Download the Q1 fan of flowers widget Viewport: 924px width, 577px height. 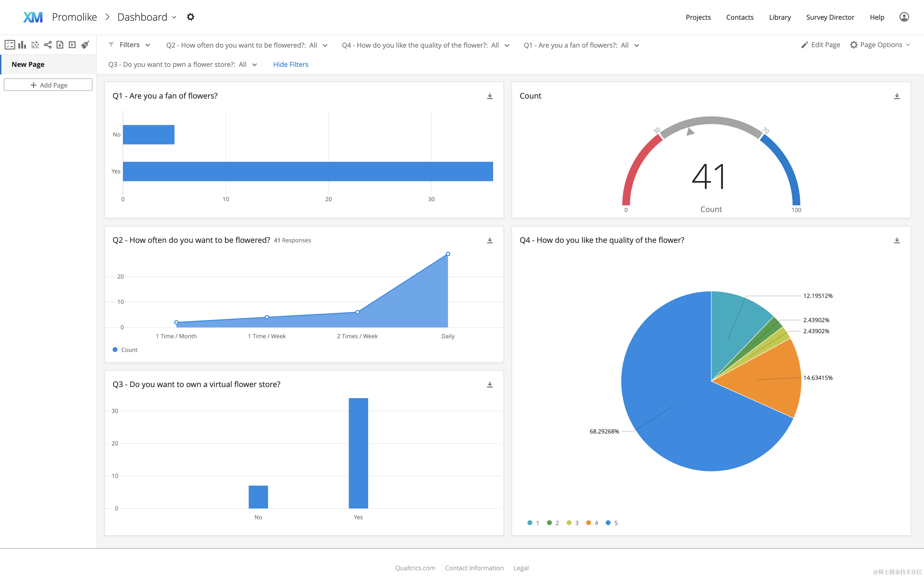tap(490, 96)
